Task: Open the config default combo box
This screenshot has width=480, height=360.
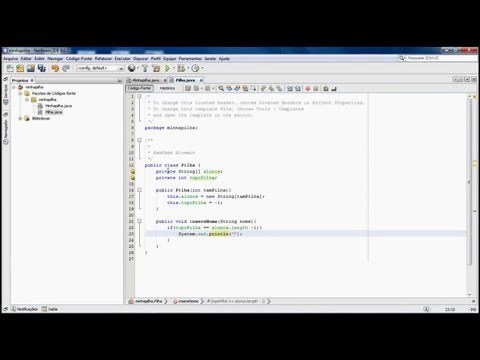Action: 100,68
